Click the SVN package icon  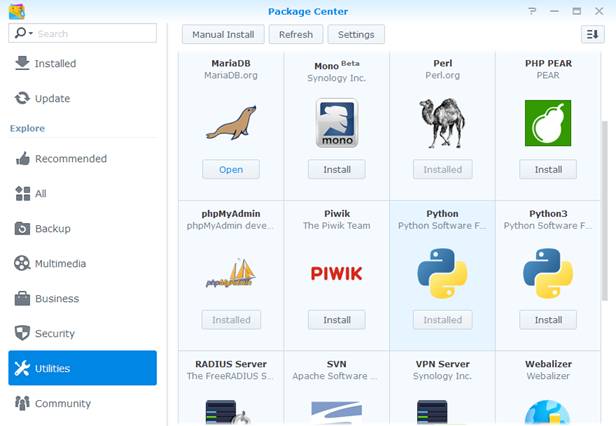tap(337, 412)
